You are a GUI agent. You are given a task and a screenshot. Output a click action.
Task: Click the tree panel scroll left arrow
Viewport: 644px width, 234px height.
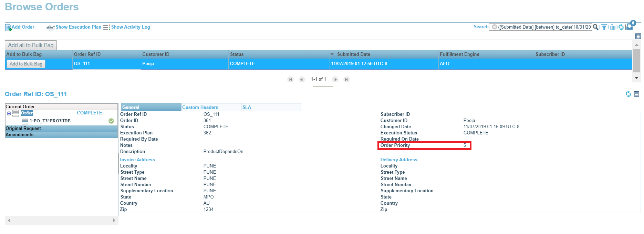9,220
